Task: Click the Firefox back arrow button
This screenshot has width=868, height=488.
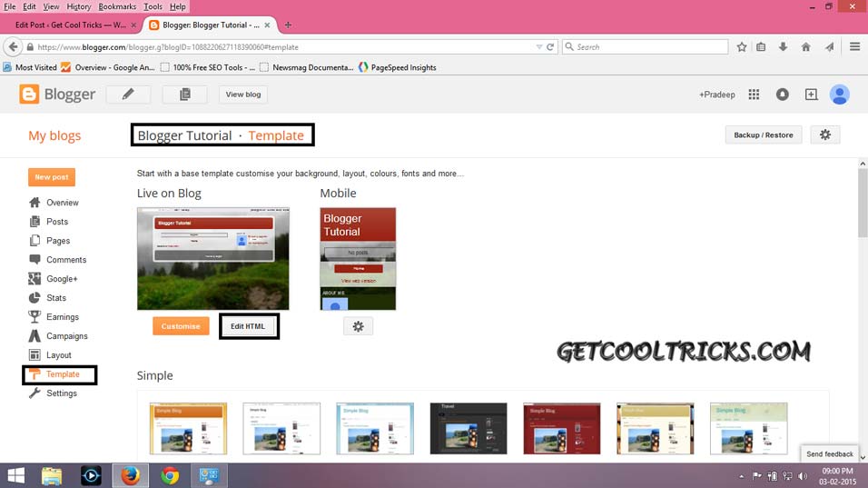Action: point(14,47)
